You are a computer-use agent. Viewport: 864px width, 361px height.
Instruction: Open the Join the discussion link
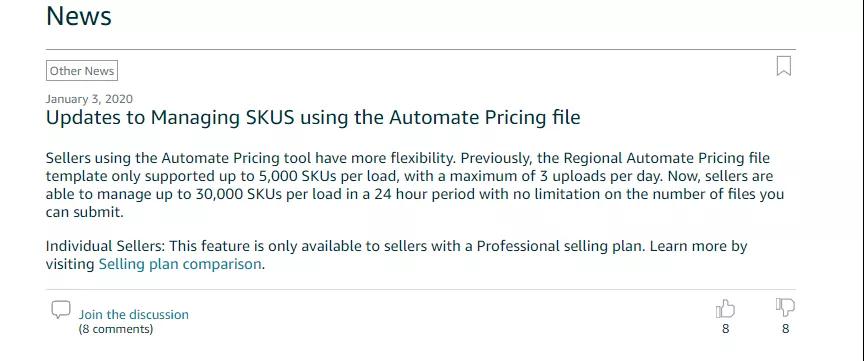click(x=133, y=315)
